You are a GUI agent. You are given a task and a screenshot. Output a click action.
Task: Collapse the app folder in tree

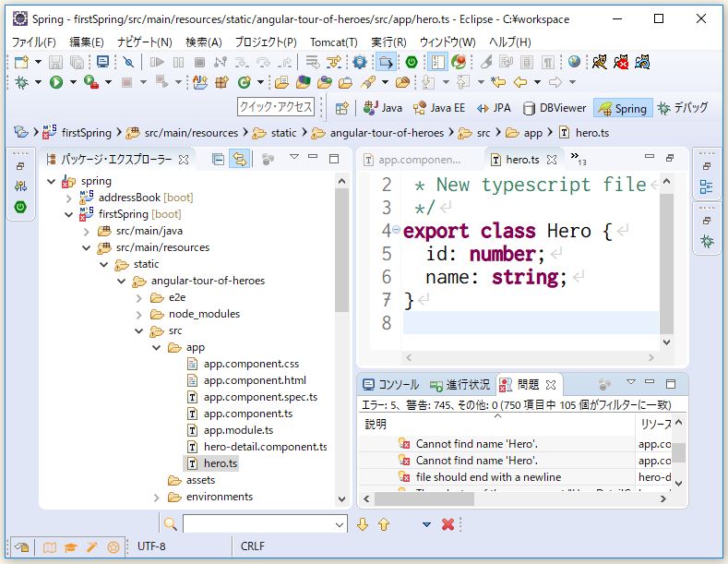[157, 347]
